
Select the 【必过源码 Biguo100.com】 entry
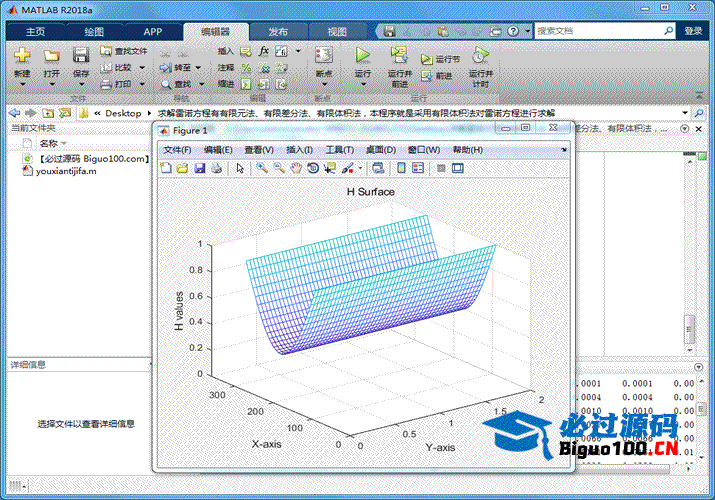pyautogui.click(x=94, y=159)
